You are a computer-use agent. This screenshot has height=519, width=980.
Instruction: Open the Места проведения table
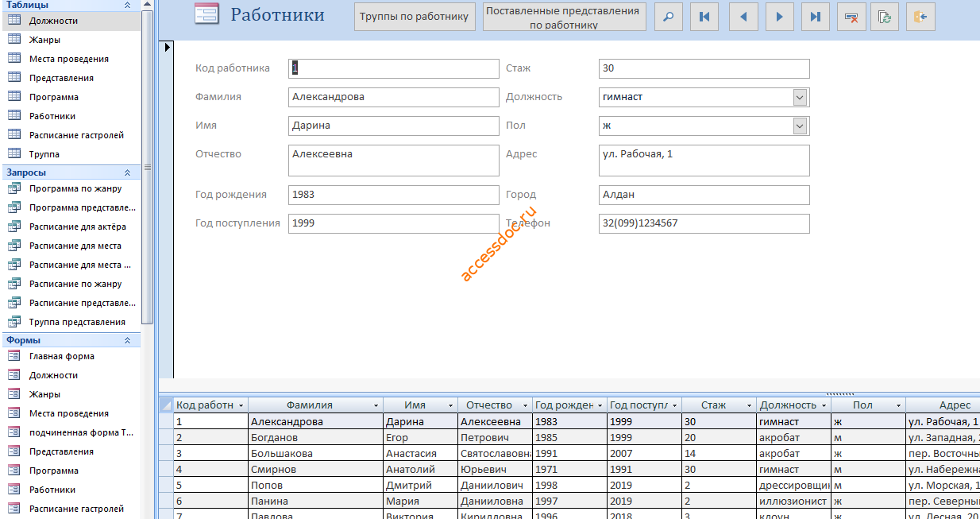click(x=71, y=59)
